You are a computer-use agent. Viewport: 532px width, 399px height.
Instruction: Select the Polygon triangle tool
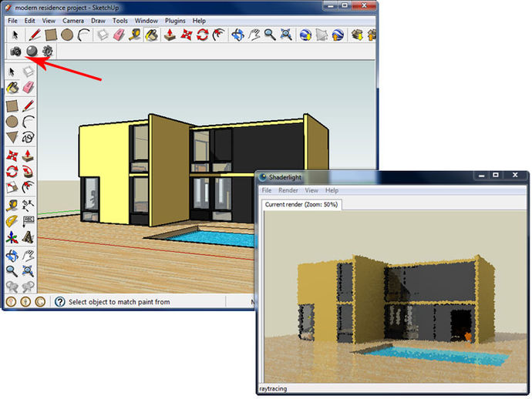coord(12,137)
